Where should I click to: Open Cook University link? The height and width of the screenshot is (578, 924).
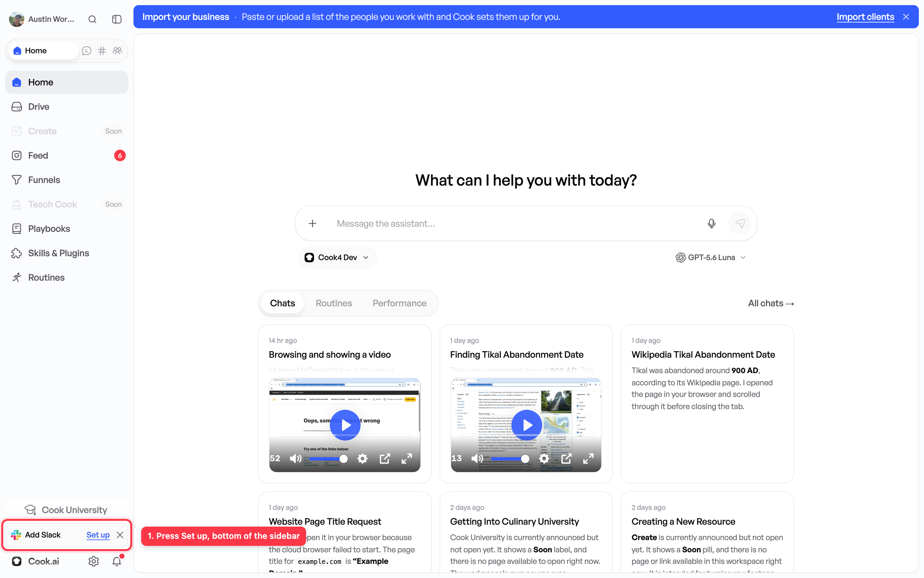[66, 510]
